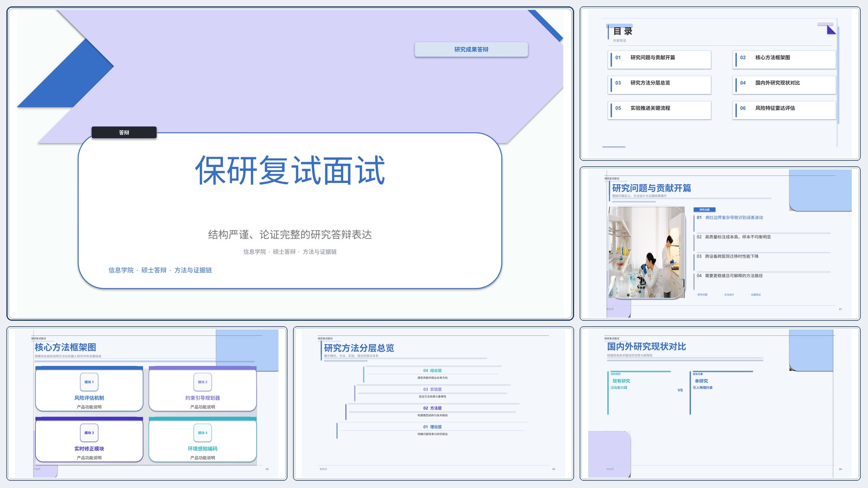868x488 pixels.
Task: Click the 模块 3 icon box
Action: pyautogui.click(x=89, y=432)
